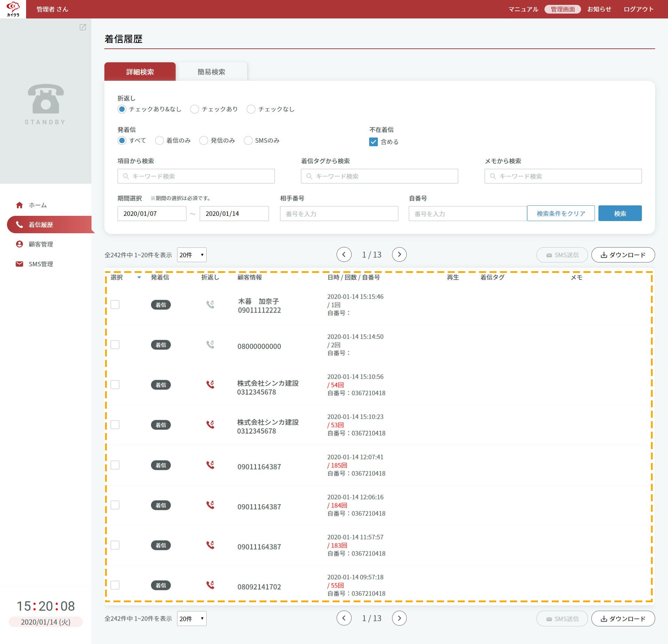Click the Kaikura logo icon
Viewport: 668px width, 644px height.
(13, 9)
